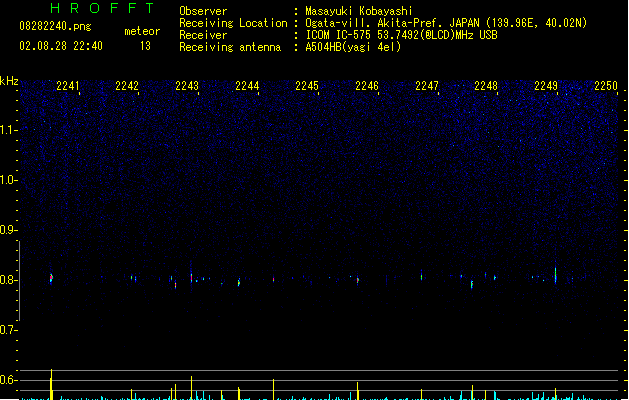The height and width of the screenshot is (400, 629).
Task: Click the meteor echo just before 2241
Action: point(51,278)
